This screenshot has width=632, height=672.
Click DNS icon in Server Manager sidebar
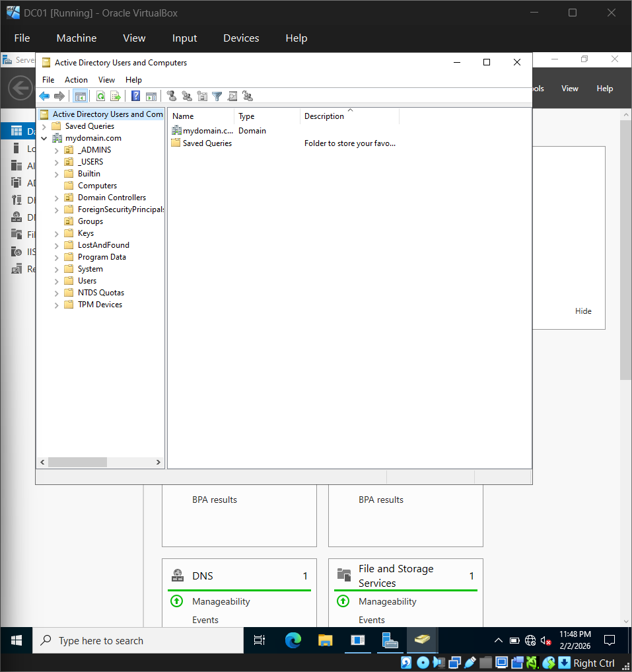17,217
